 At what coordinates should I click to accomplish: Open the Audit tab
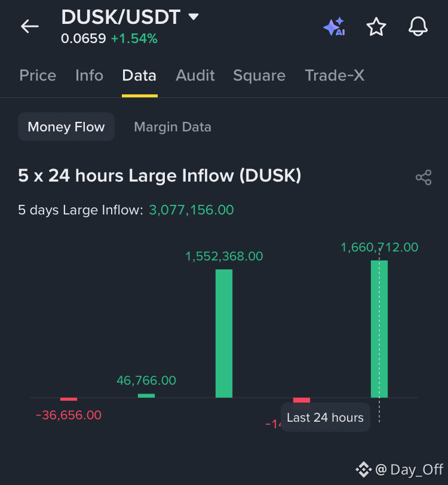coord(195,75)
